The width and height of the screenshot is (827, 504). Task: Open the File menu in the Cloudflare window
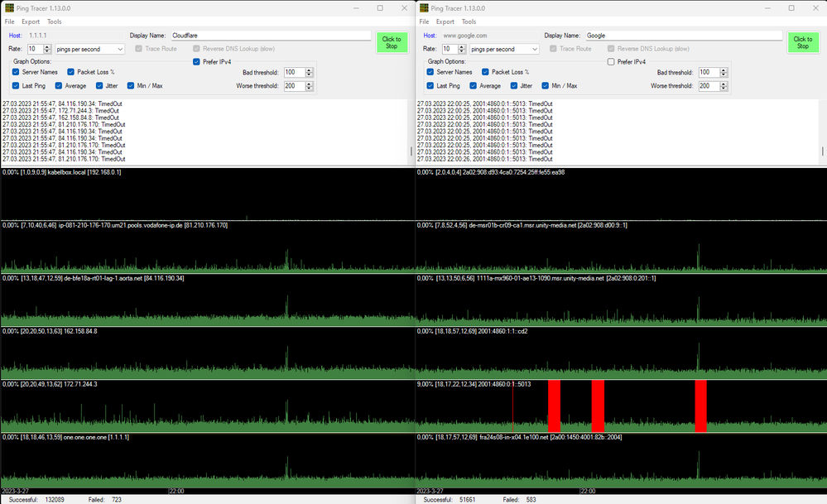pos(10,22)
